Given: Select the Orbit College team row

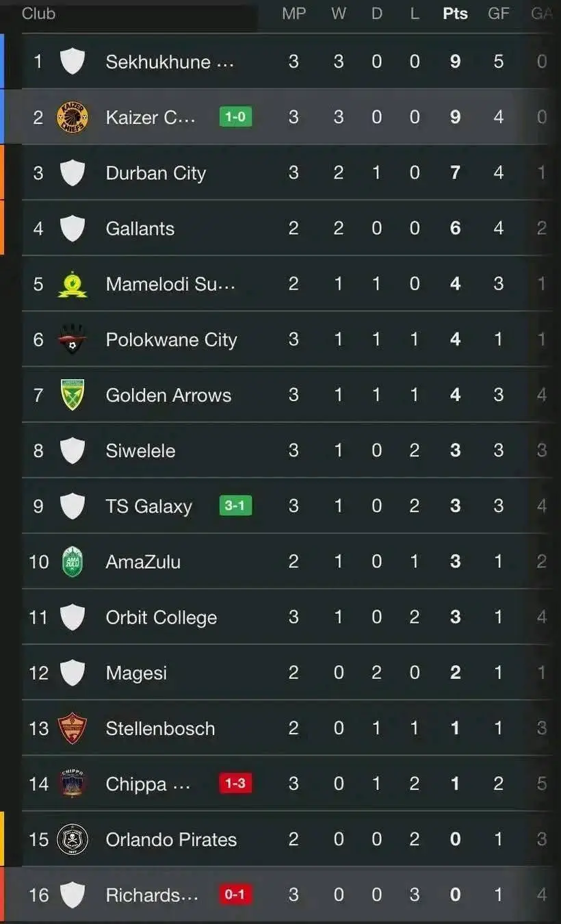Looking at the screenshot, I should click(287, 617).
